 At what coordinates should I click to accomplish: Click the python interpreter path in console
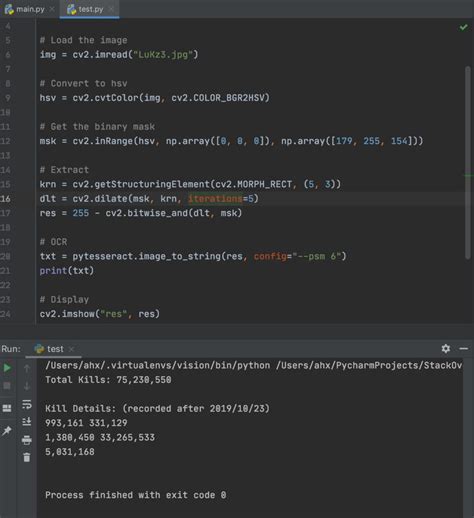pos(158,365)
